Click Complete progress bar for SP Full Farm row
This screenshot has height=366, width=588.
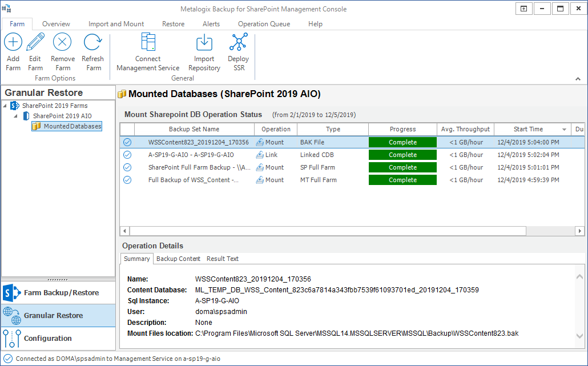pyautogui.click(x=402, y=167)
